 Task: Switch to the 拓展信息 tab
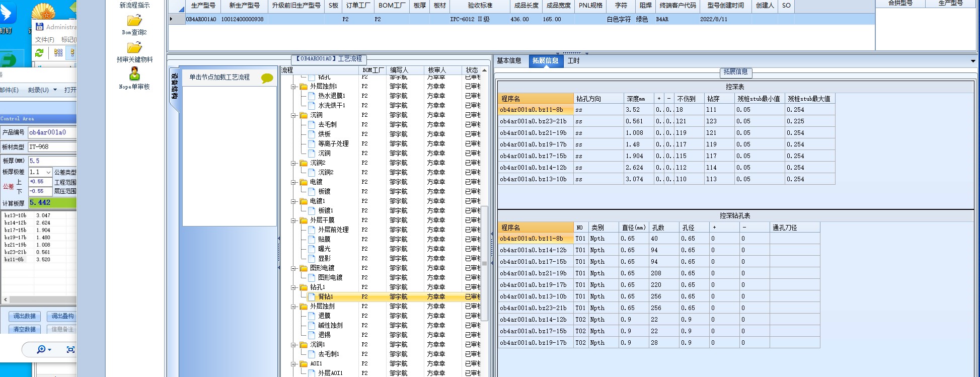(x=545, y=61)
